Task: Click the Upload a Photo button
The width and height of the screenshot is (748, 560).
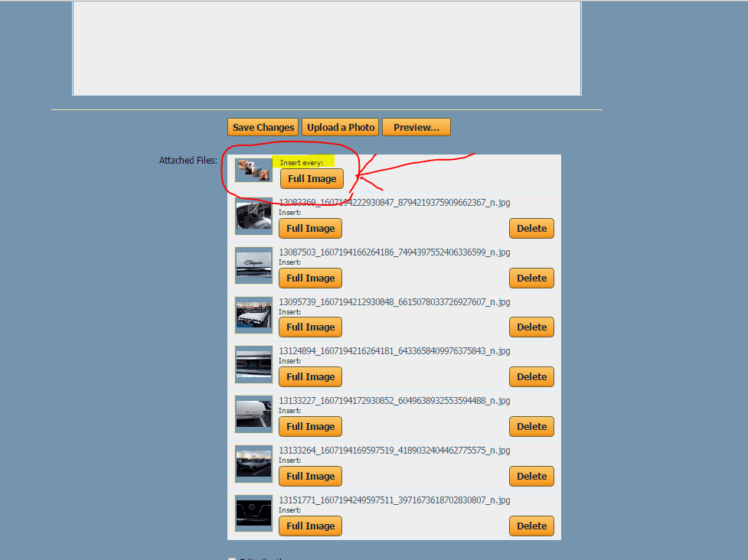Action: point(341,127)
